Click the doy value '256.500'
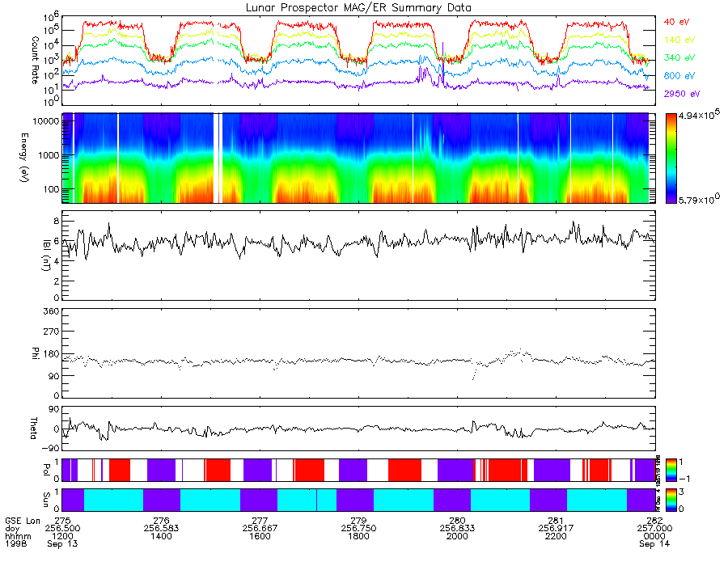The width and height of the screenshot is (728, 566). point(62,528)
